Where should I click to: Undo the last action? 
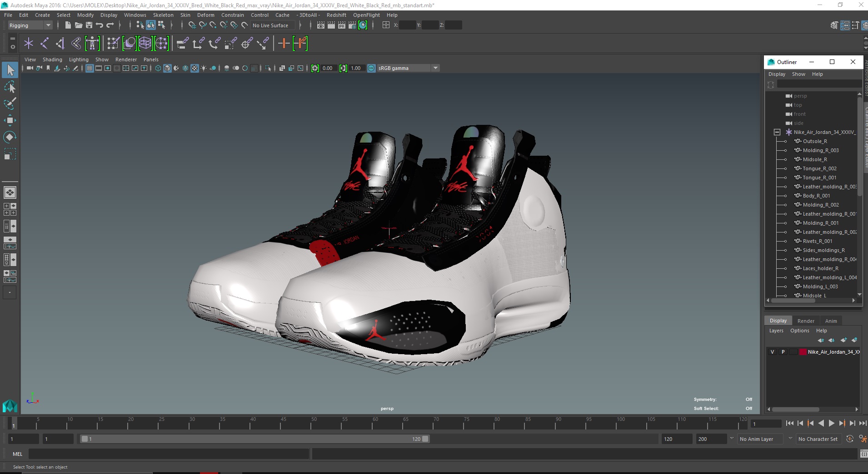[100, 25]
